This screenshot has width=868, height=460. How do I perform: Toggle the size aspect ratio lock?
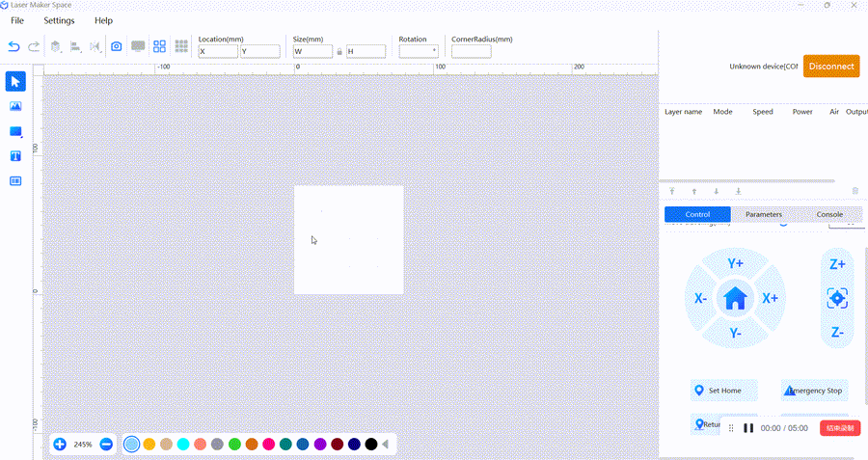(x=339, y=51)
